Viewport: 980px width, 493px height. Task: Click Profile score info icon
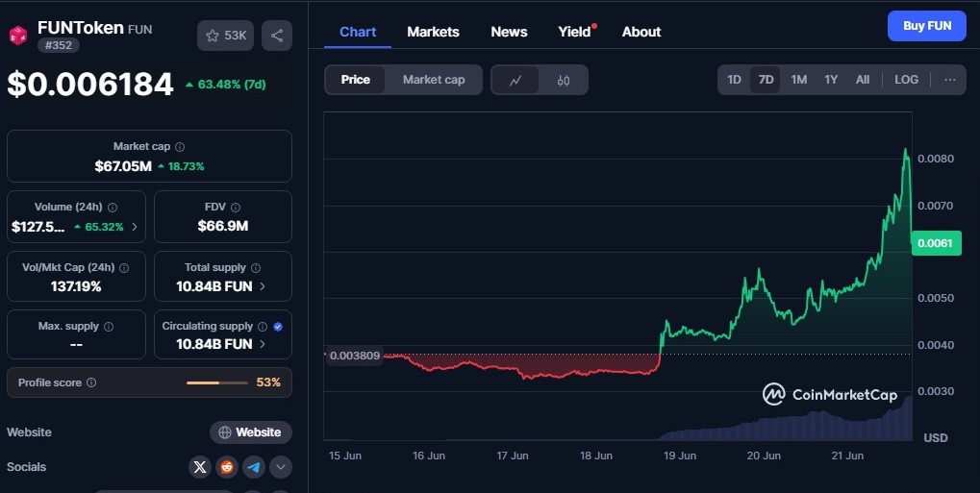pos(91,382)
